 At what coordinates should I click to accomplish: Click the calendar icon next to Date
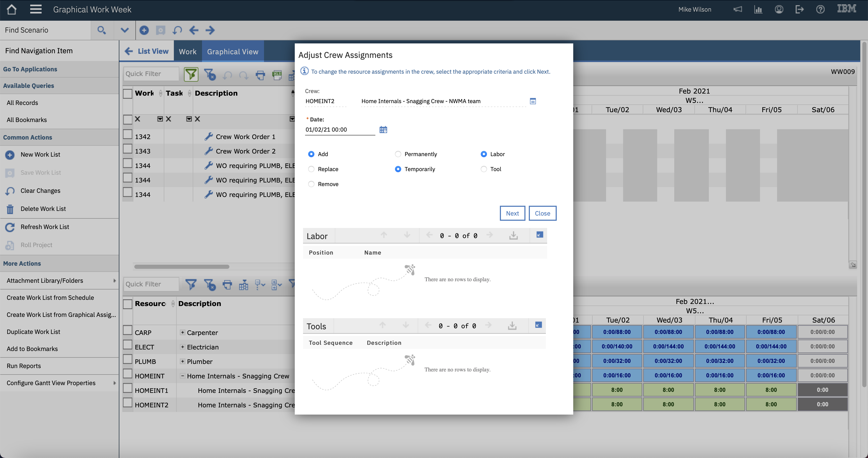tap(383, 130)
